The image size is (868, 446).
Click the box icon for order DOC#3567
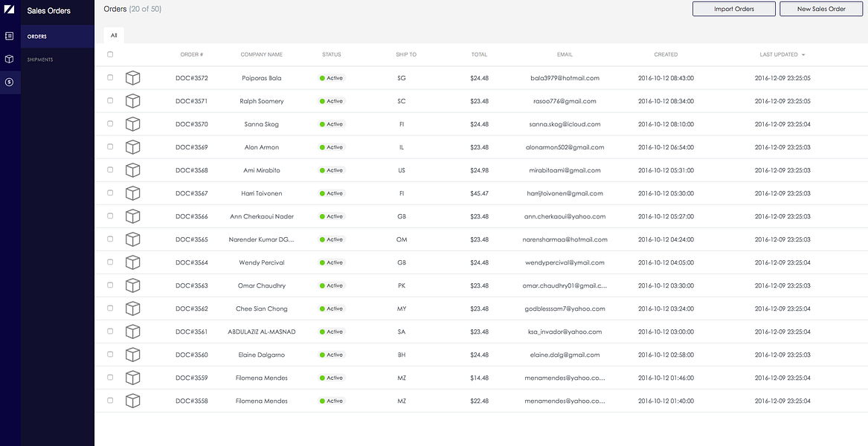coord(132,193)
